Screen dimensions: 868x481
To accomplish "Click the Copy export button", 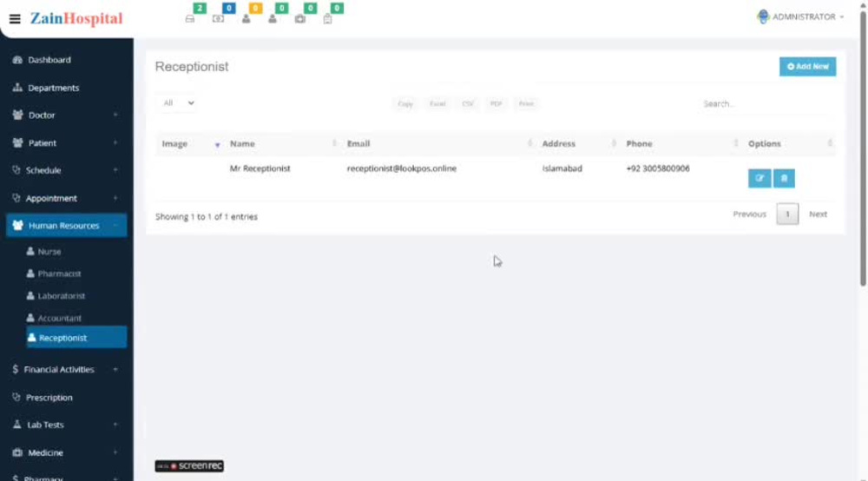I will pyautogui.click(x=405, y=103).
